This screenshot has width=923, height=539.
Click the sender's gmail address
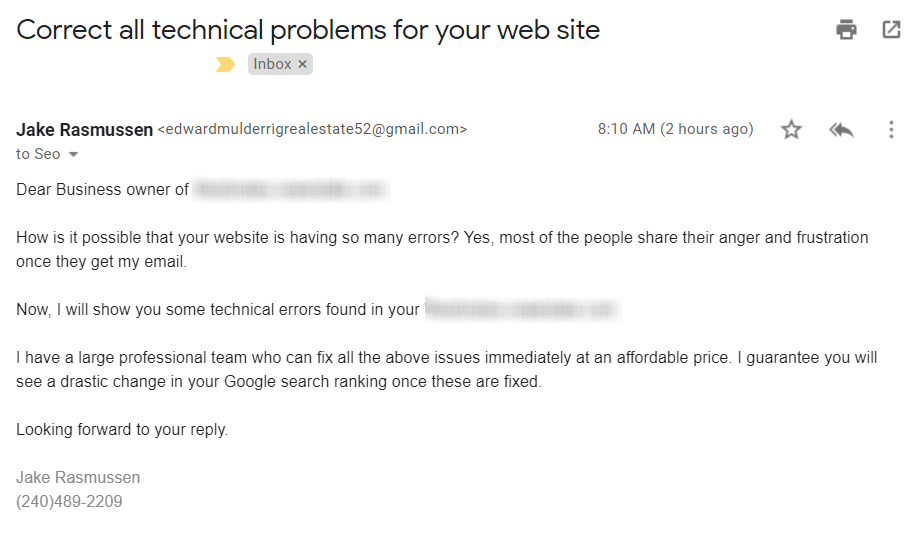(x=312, y=129)
